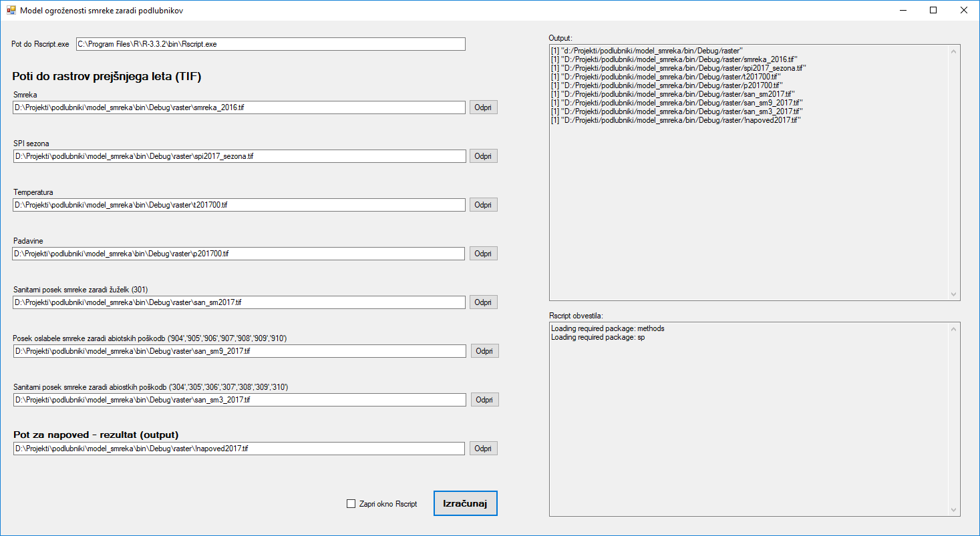
Task: Enable the Zapri okno Rscript checkbox
Action: click(x=351, y=504)
